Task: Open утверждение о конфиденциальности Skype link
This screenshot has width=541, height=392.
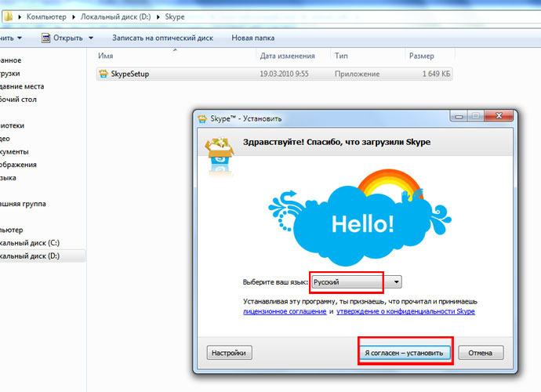Action: [405, 311]
